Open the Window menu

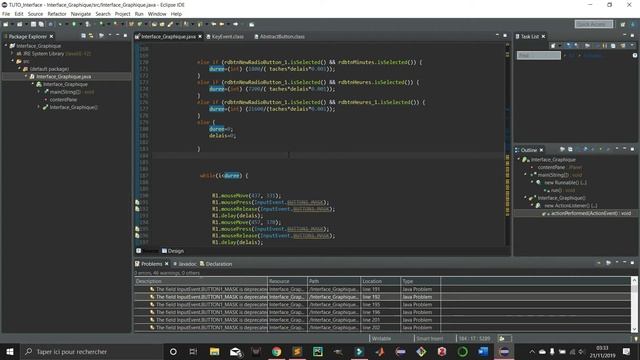[157, 14]
